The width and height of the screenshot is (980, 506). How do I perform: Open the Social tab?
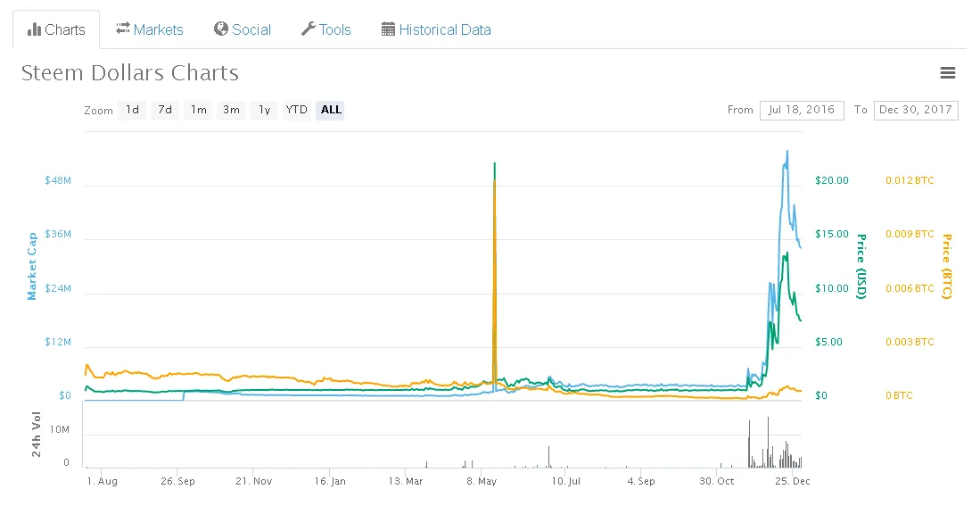(x=243, y=29)
